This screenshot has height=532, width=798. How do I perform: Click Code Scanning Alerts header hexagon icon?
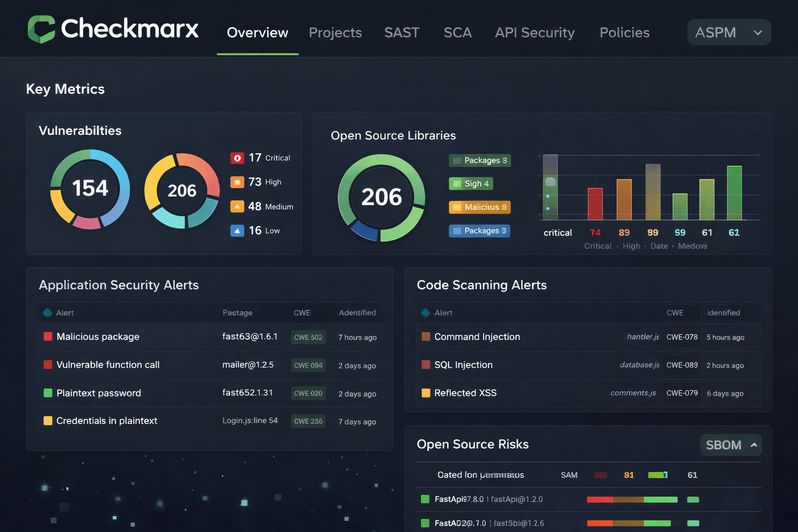tap(425, 313)
